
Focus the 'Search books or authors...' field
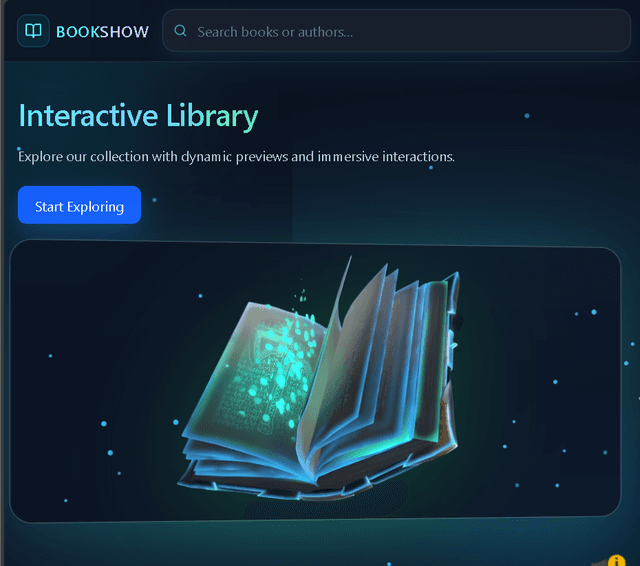point(396,31)
